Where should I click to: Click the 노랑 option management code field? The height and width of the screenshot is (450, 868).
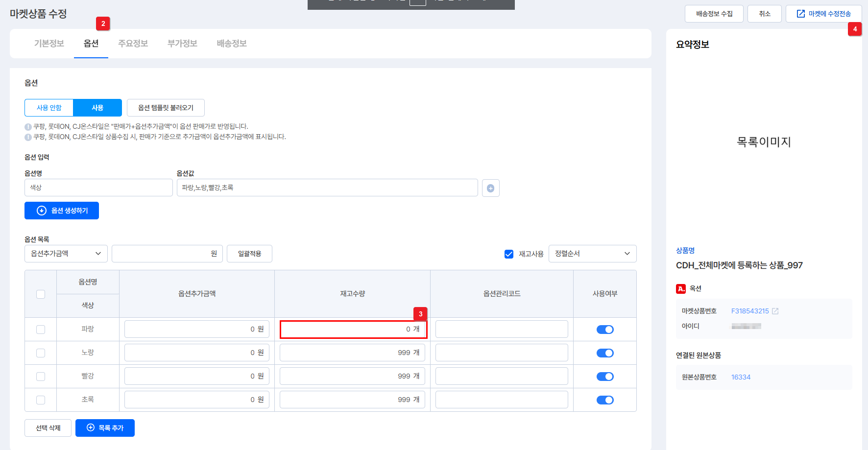(x=502, y=353)
